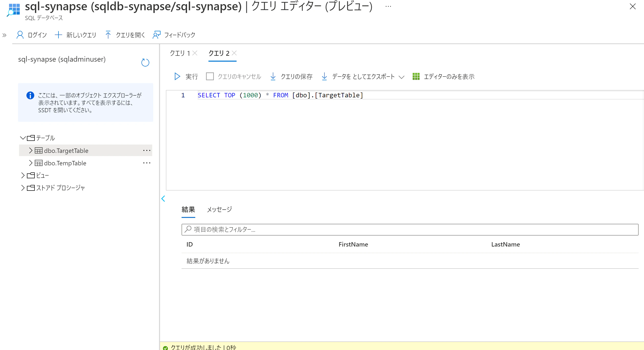Open the more options ellipsis in title
This screenshot has height=350, width=644.
[388, 7]
